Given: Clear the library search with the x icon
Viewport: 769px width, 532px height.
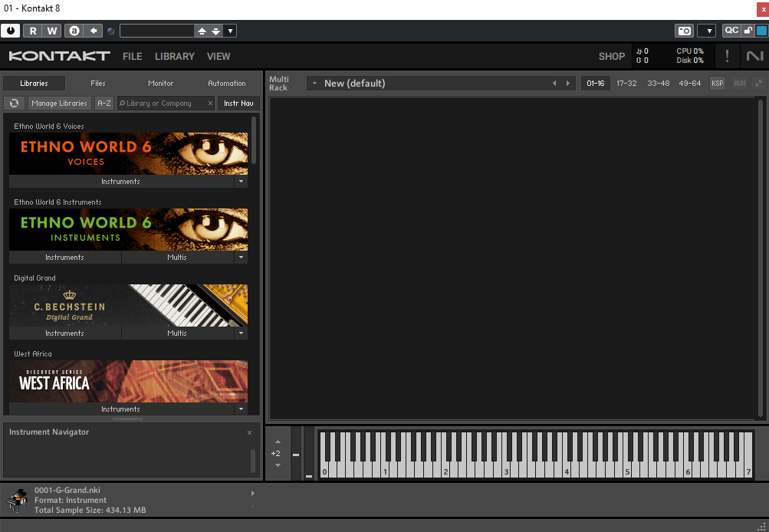Looking at the screenshot, I should pyautogui.click(x=210, y=103).
